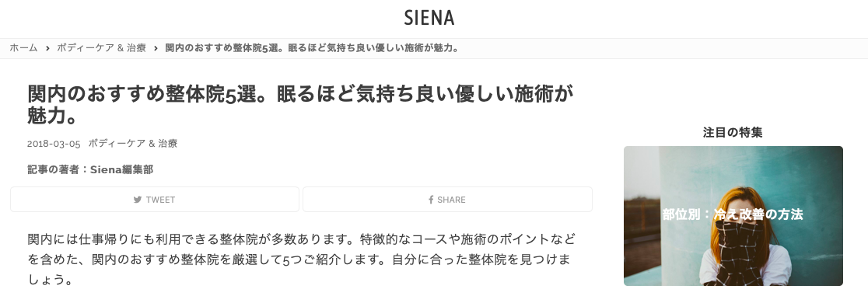868x296 pixels.
Task: Share the article with the TWEET button
Action: 155,199
